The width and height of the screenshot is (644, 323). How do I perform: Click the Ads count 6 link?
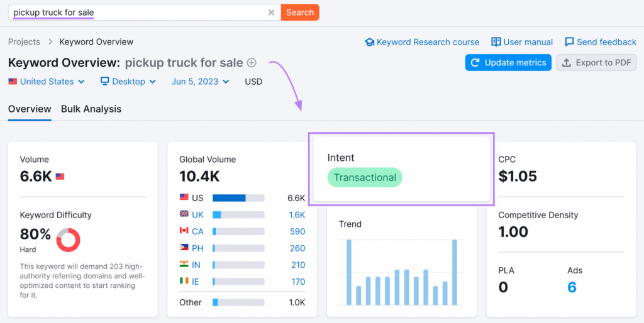click(572, 287)
